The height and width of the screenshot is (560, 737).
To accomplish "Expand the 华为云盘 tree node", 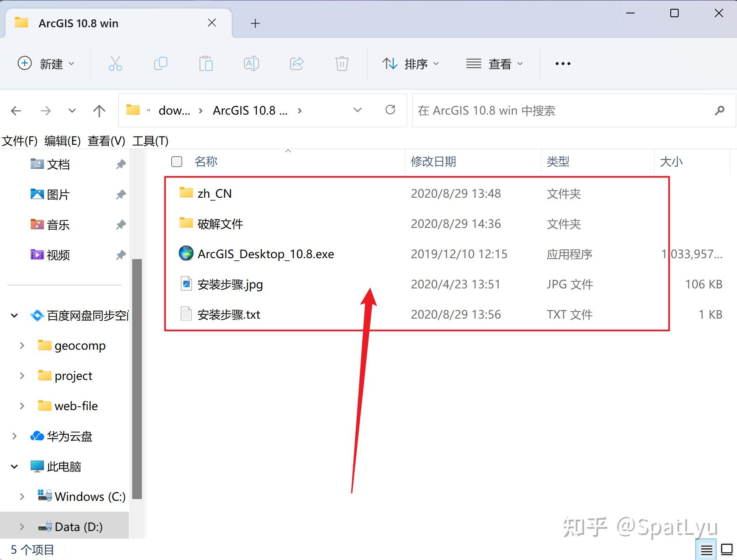I will pyautogui.click(x=14, y=436).
